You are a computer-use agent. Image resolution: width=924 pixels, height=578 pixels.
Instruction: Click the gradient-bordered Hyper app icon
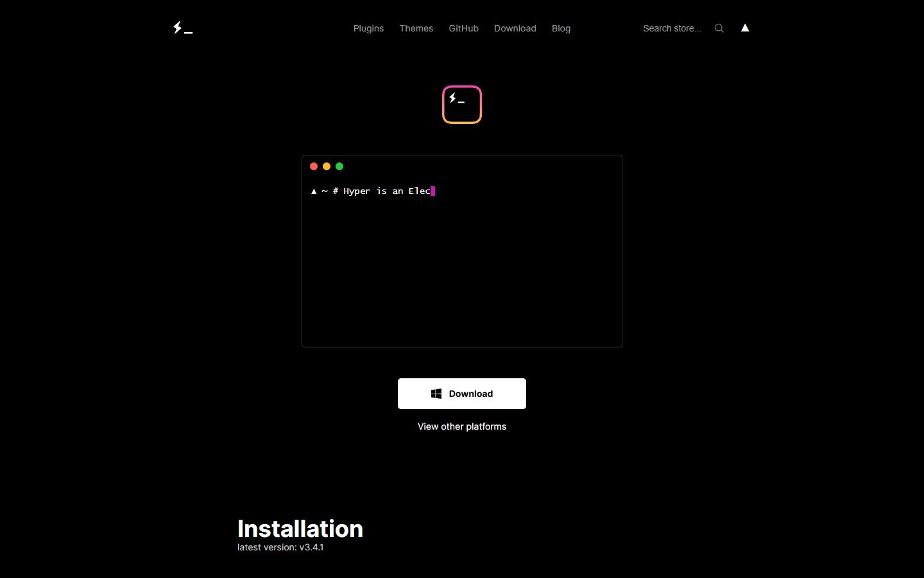(x=462, y=105)
